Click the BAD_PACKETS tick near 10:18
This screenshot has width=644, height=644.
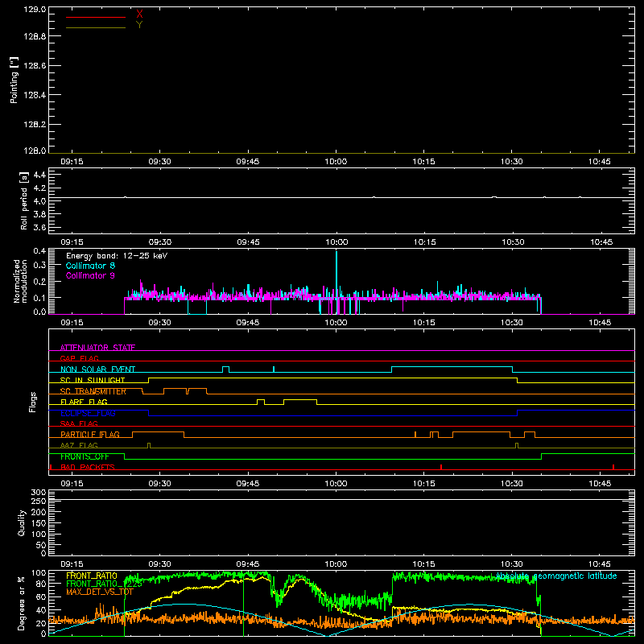click(441, 467)
